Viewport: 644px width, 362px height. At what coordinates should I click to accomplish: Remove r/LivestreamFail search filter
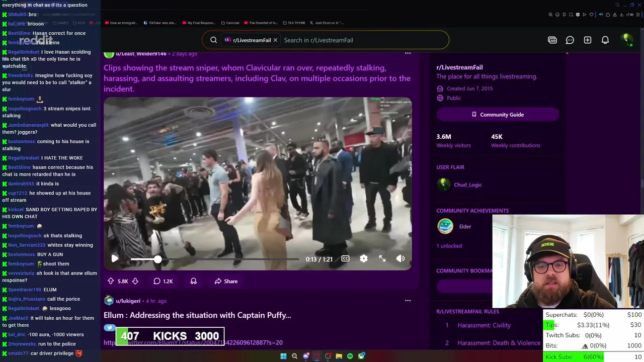[x=275, y=40]
